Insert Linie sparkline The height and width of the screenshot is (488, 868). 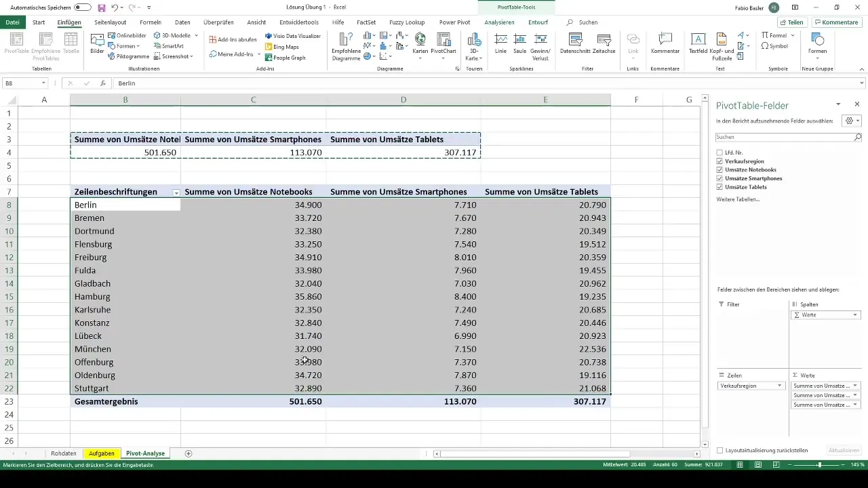click(500, 43)
